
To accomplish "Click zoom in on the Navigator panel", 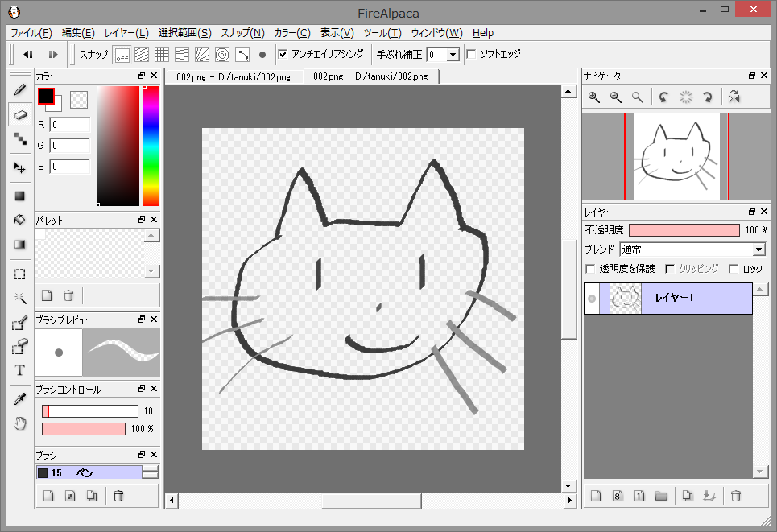I will click(x=593, y=97).
